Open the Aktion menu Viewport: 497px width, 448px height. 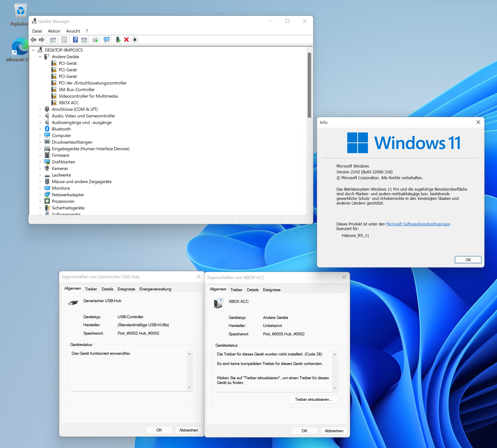click(x=54, y=31)
